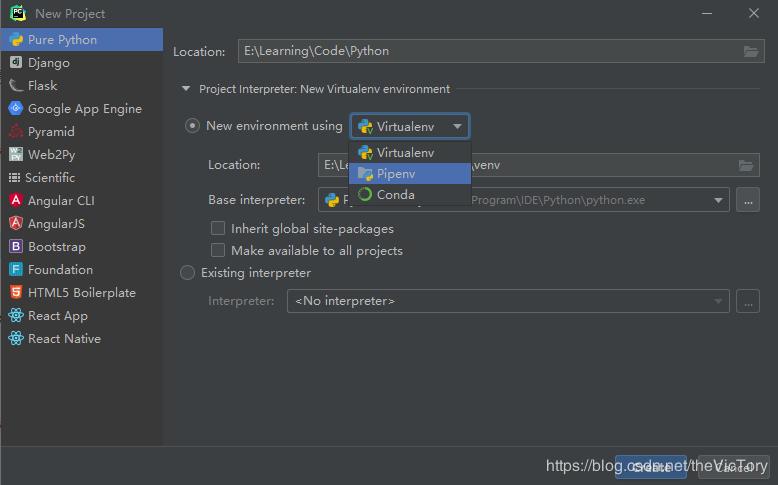
Task: Browse folder icon in project Location field
Action: (x=751, y=51)
